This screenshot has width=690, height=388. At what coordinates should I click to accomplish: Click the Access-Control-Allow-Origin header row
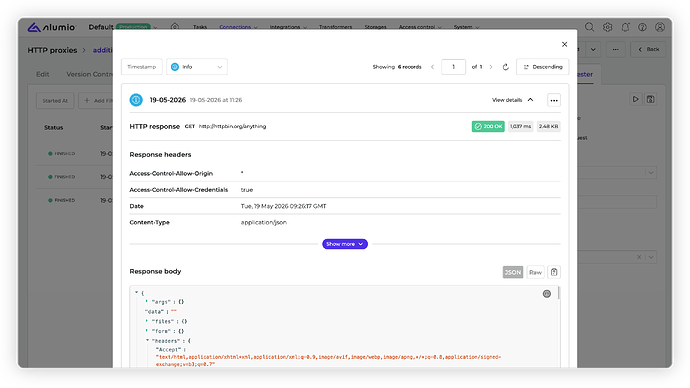point(345,173)
